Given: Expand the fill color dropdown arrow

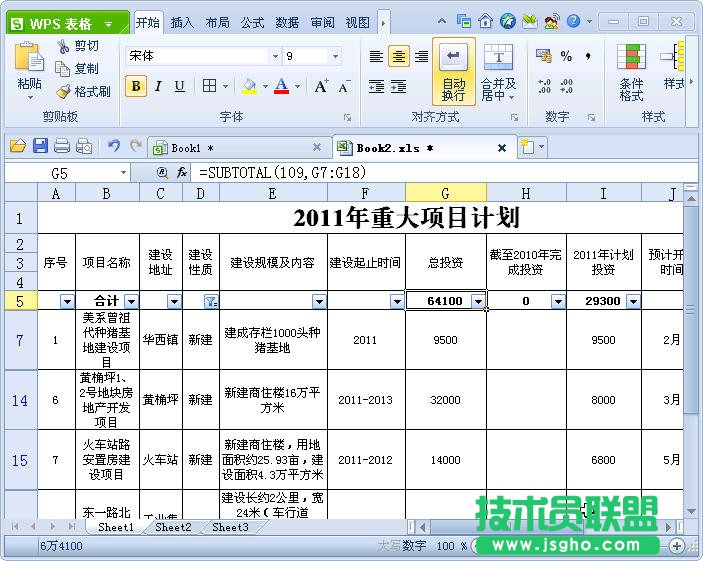Looking at the screenshot, I should click(x=265, y=86).
